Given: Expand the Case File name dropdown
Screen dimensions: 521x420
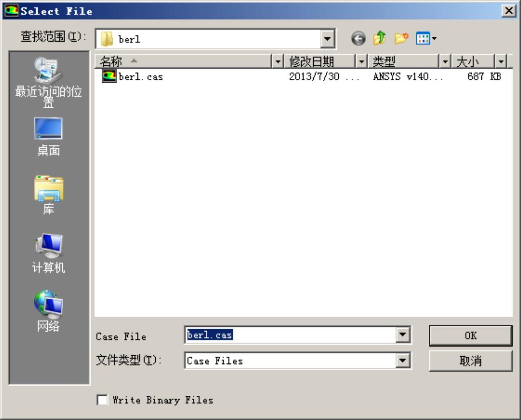Looking at the screenshot, I should (x=403, y=335).
